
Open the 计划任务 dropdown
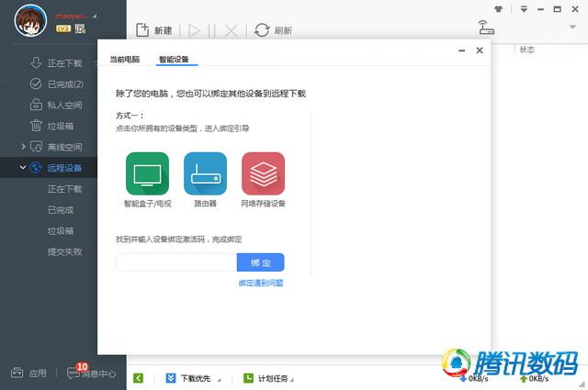(x=269, y=378)
